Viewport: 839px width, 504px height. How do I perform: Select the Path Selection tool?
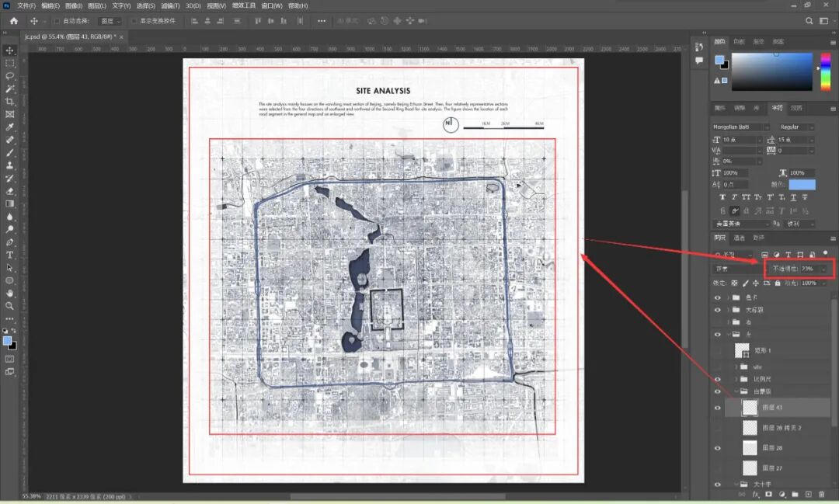click(9, 268)
